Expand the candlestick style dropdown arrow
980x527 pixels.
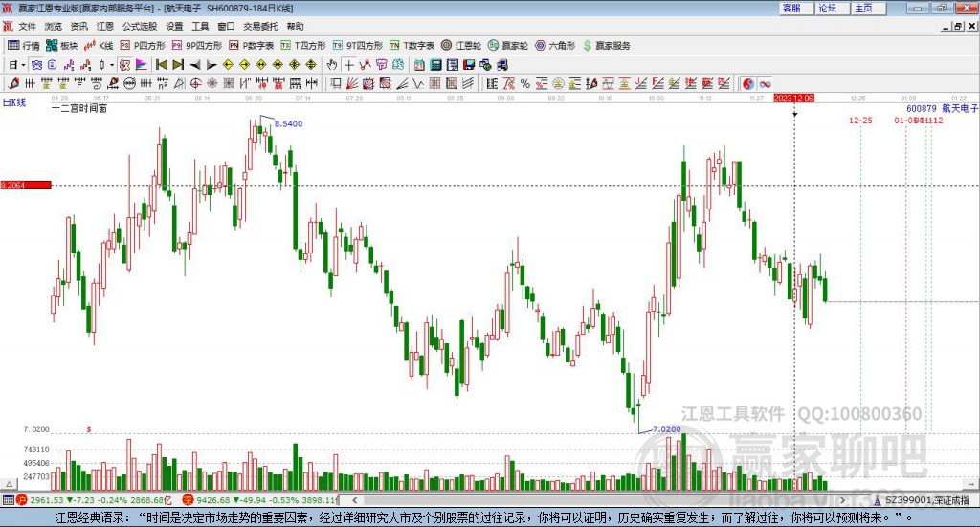tap(112, 65)
